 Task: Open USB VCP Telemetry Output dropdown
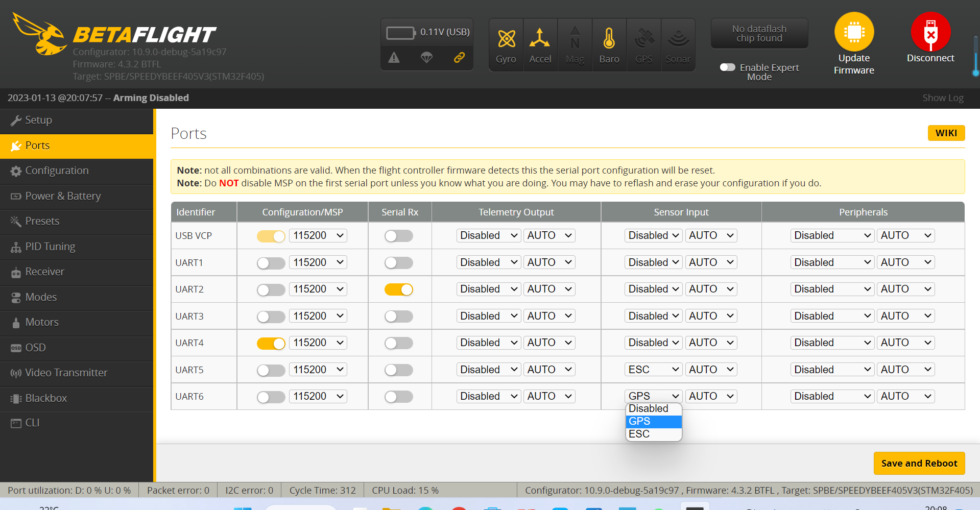pos(489,235)
